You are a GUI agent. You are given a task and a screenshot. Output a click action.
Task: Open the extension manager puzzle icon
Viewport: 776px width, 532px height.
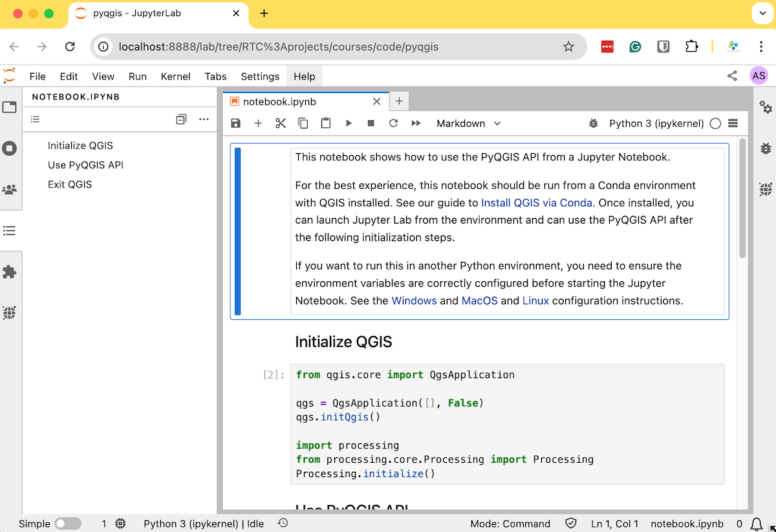tap(10, 272)
